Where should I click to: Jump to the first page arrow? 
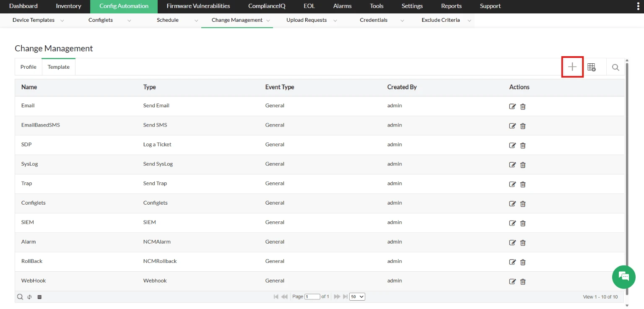click(x=276, y=297)
